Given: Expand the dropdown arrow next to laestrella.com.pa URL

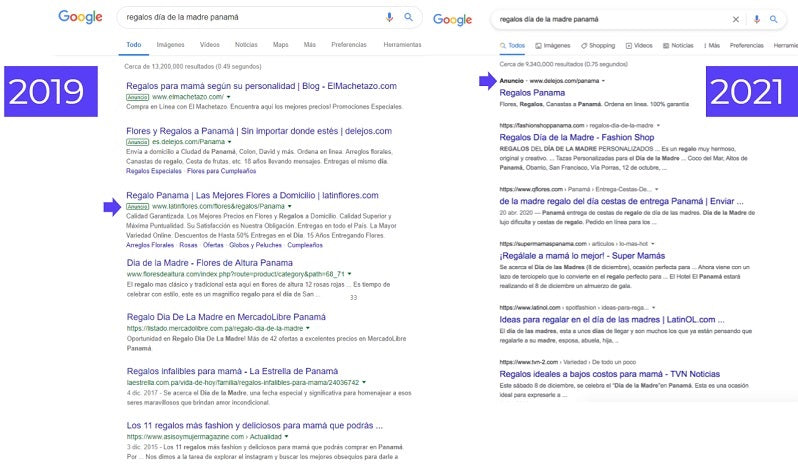Looking at the screenshot, I should [x=364, y=383].
